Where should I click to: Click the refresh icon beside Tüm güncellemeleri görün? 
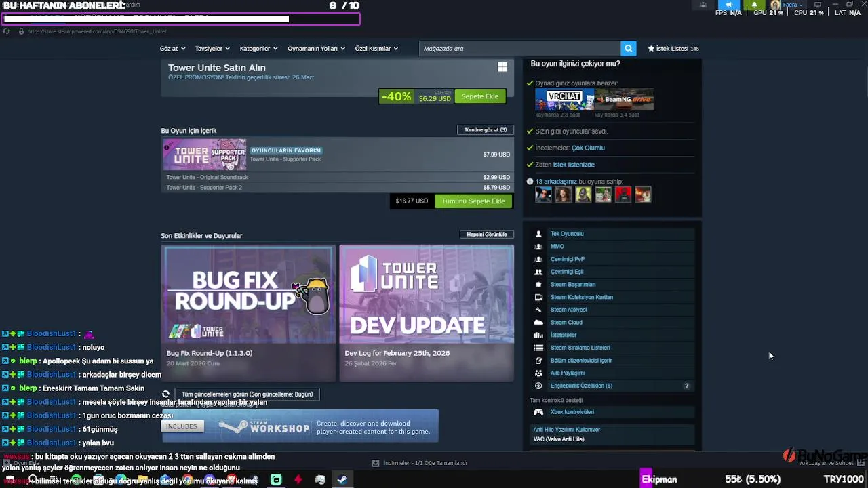(165, 394)
